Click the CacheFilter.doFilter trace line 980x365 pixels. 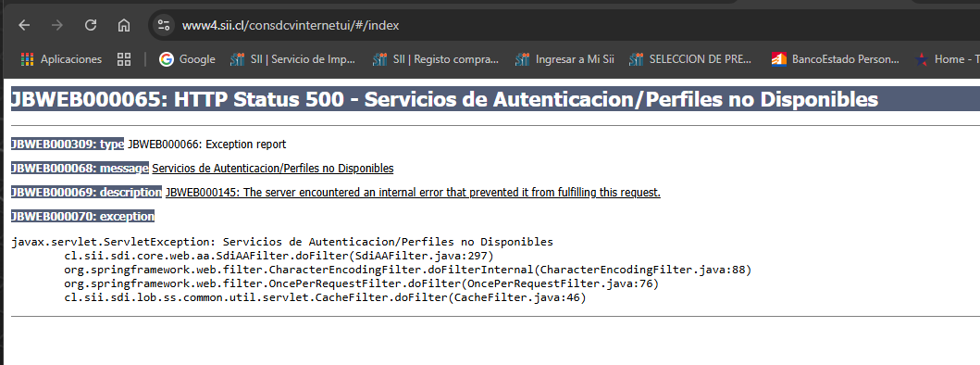[325, 298]
